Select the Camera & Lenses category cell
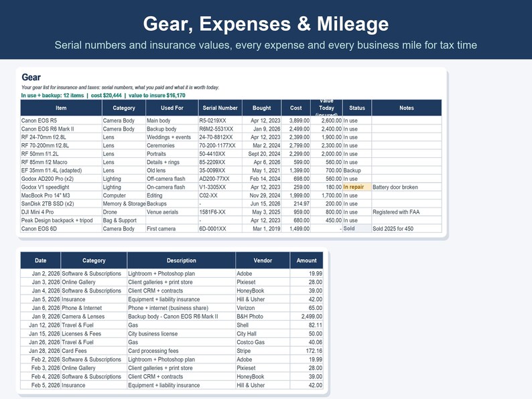The image size is (532, 399). [94, 316]
